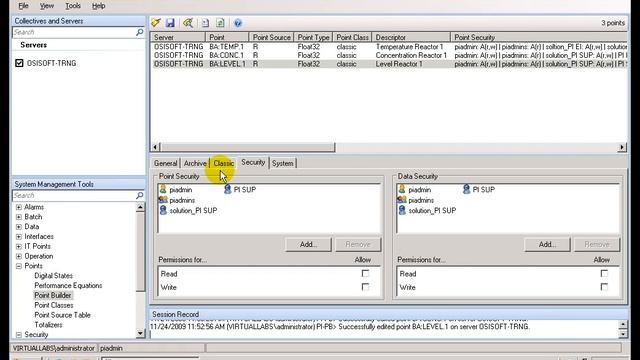Select PI SUP identity icon in Data Security
Viewport: 640px width, 360px height.
[x=467, y=189]
